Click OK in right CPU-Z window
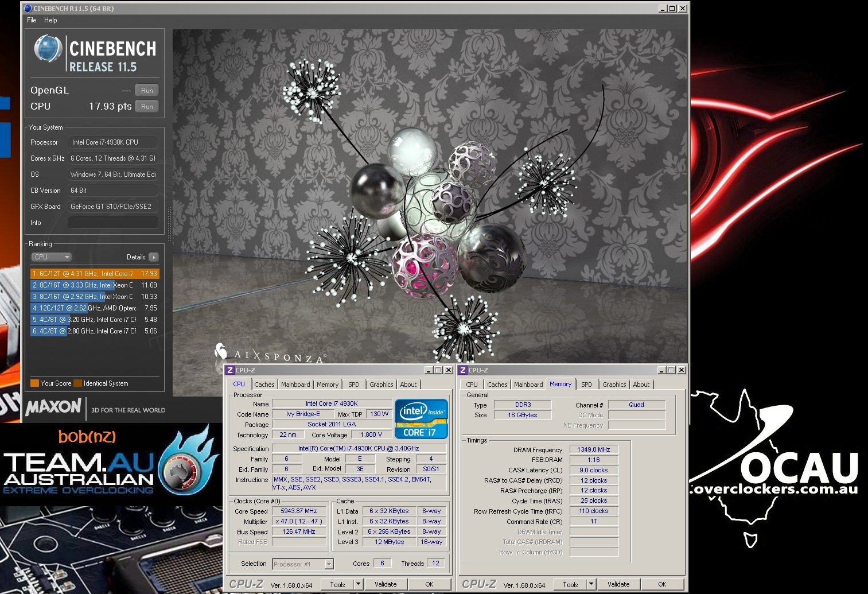This screenshot has height=594, width=868. coord(662,584)
